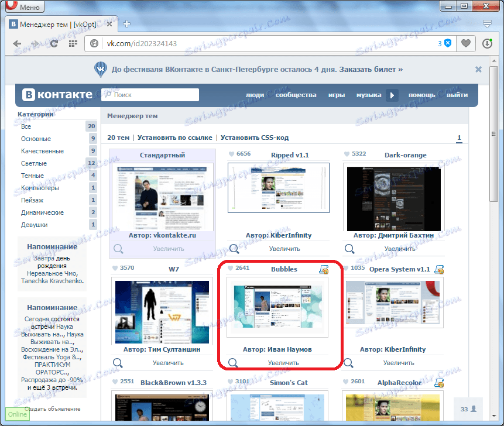
Task: Select the Девушки category
Action: click(57, 225)
